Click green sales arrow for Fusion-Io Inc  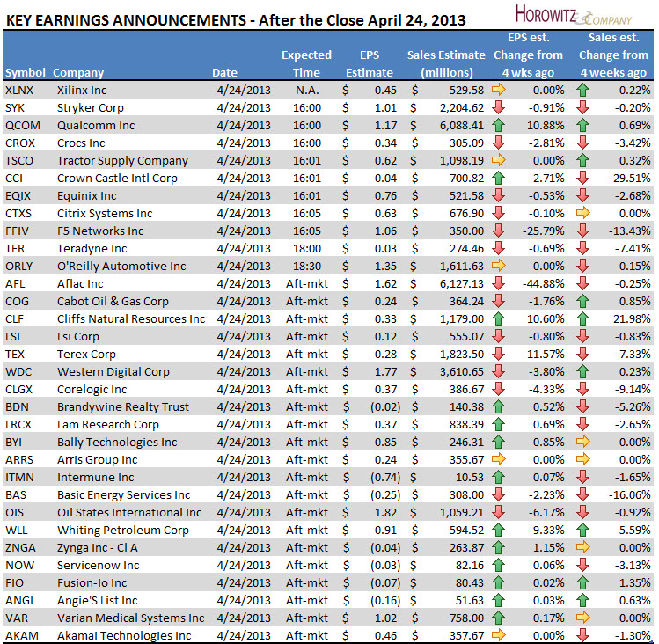tap(583, 582)
